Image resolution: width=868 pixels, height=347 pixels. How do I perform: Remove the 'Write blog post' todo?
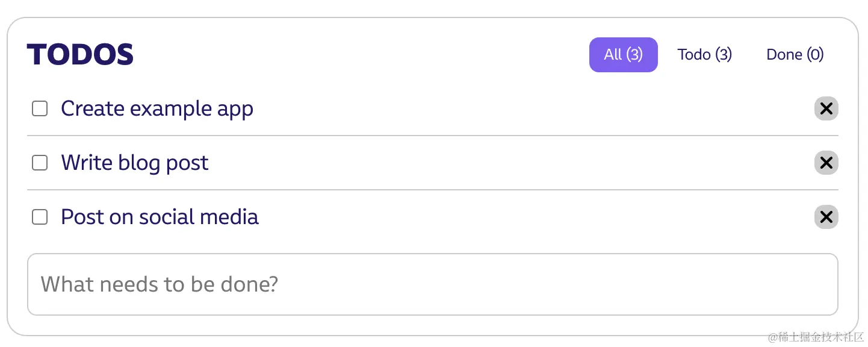[x=826, y=163]
